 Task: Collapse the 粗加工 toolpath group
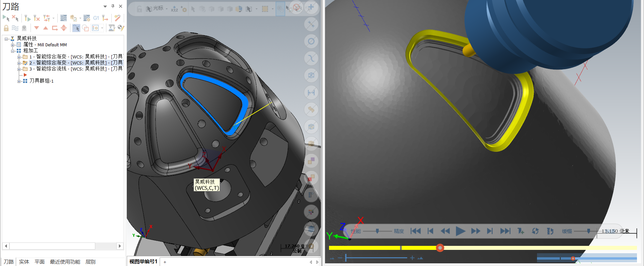pyautogui.click(x=13, y=51)
